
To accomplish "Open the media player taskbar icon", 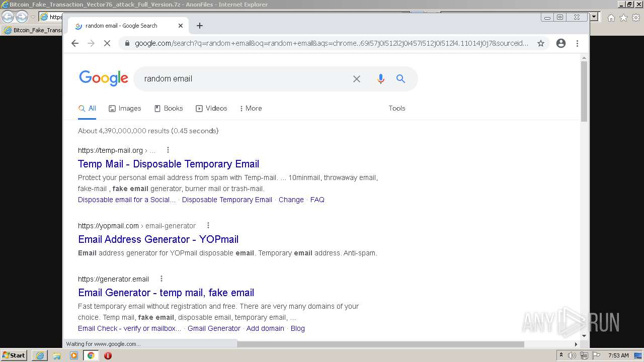I will 74,355.
